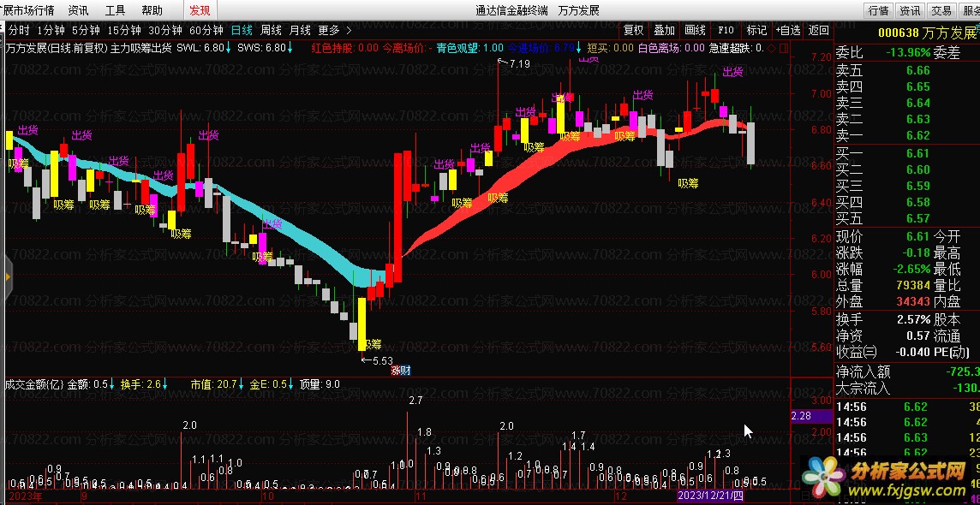Image resolution: width=980 pixels, height=505 pixels.
Task: Select the 1分钟 period tab
Action: (x=51, y=30)
